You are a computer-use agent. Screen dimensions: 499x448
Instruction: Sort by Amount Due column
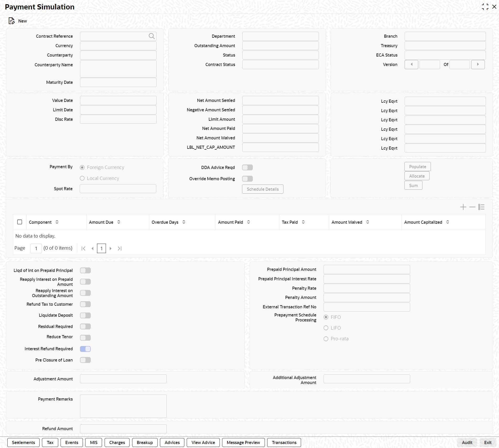point(119,222)
